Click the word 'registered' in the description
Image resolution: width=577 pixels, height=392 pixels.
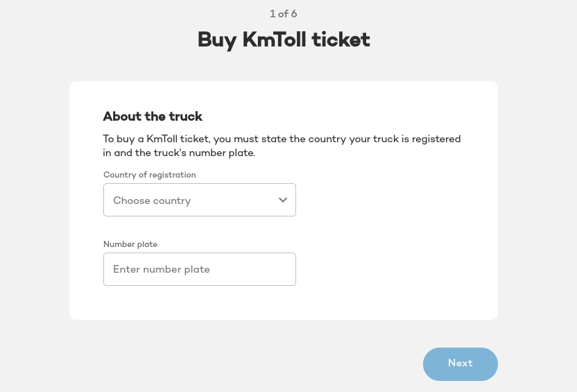click(x=436, y=139)
